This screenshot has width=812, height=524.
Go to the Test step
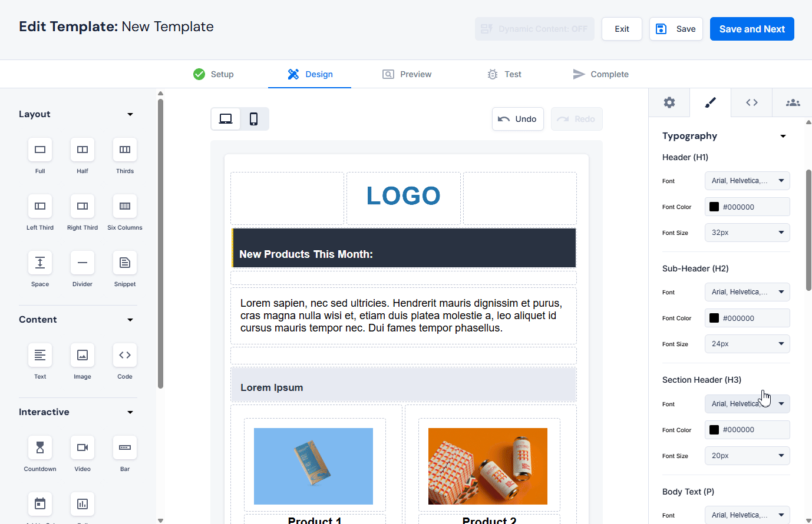click(x=504, y=74)
